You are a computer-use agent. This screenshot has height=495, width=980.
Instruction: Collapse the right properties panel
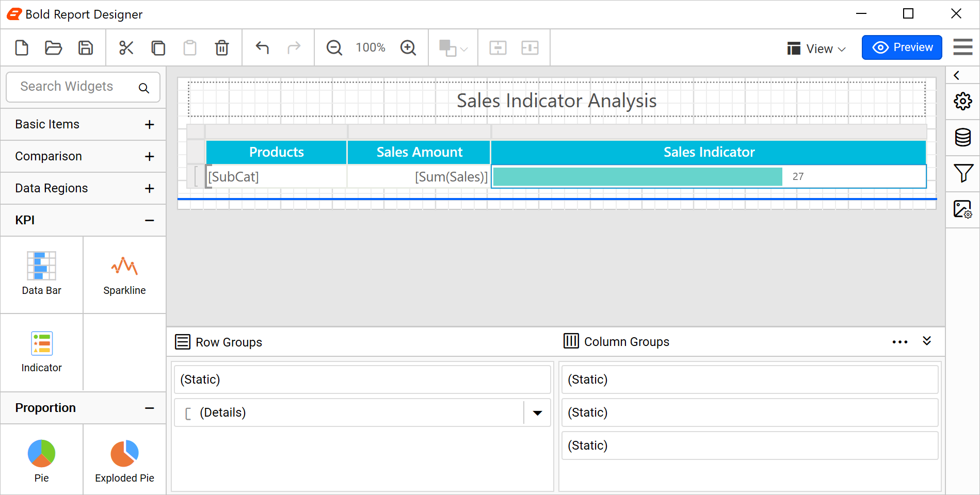(957, 75)
